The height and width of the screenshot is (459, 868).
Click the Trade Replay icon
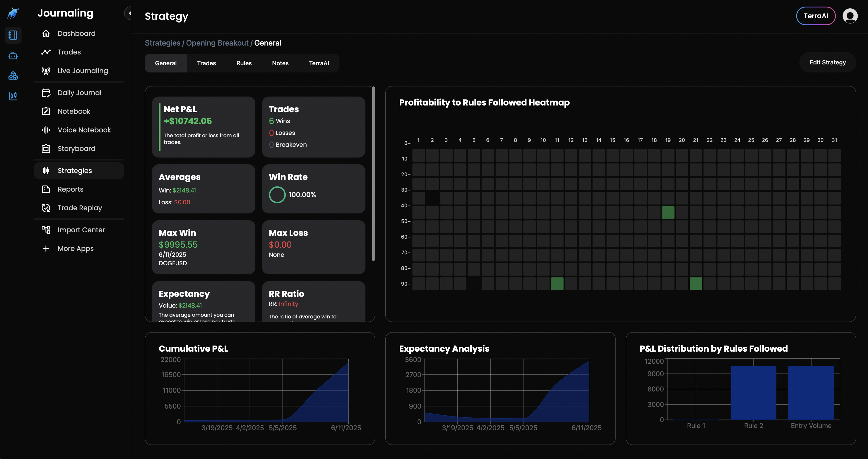tap(46, 208)
